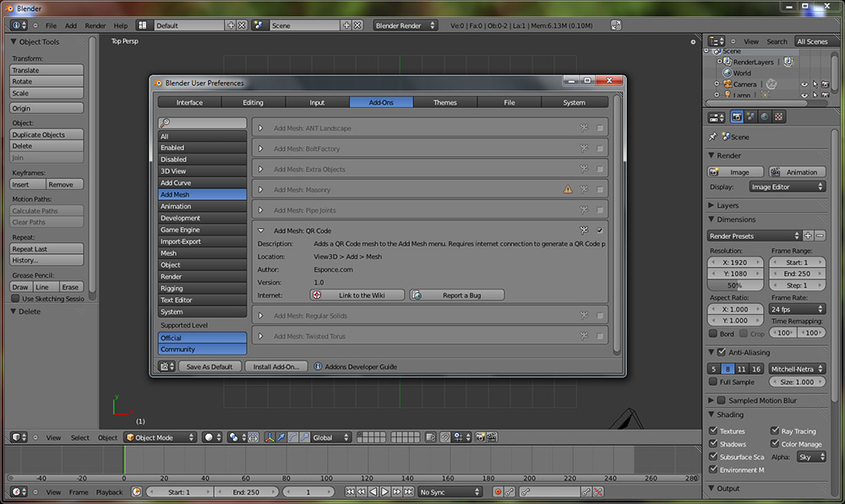The width and height of the screenshot is (845, 504).
Task: Open the Scene properties tab icon
Action: [x=750, y=117]
